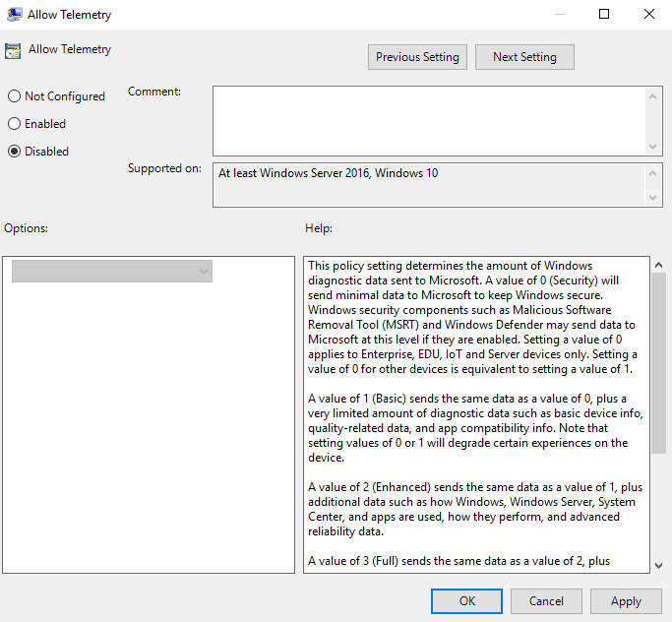Viewport: 672px width, 622px height.
Task: Click the policy setting icon beside Allow Telemetry heading
Action: click(x=13, y=50)
